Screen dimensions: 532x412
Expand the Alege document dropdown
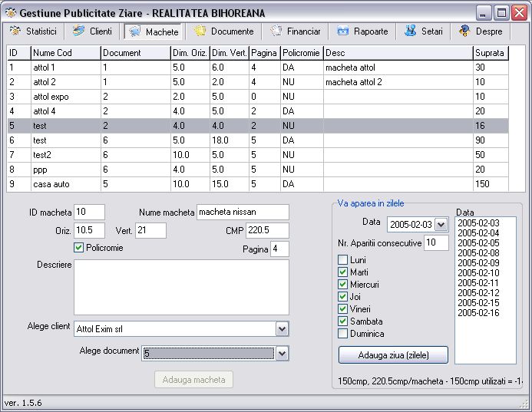pos(282,353)
